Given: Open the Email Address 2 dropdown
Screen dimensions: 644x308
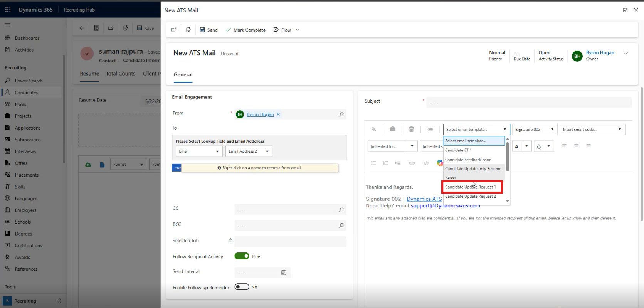Looking at the screenshot, I should [x=249, y=151].
